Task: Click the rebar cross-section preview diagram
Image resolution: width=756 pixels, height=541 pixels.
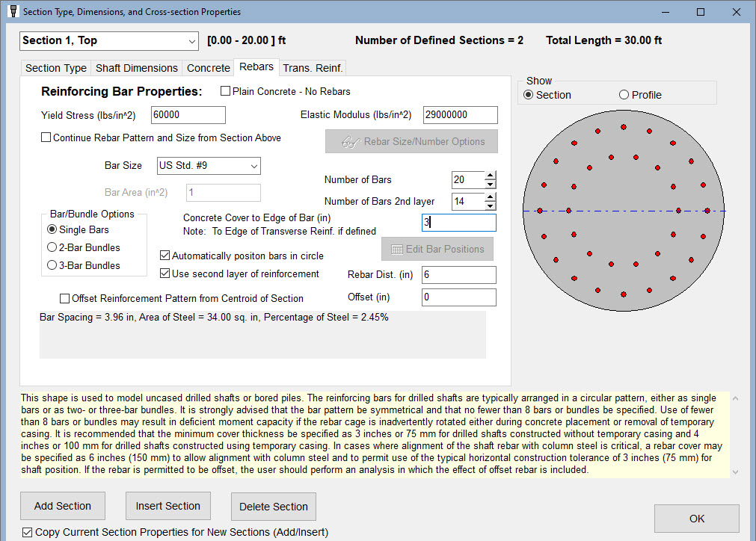Action: point(624,211)
